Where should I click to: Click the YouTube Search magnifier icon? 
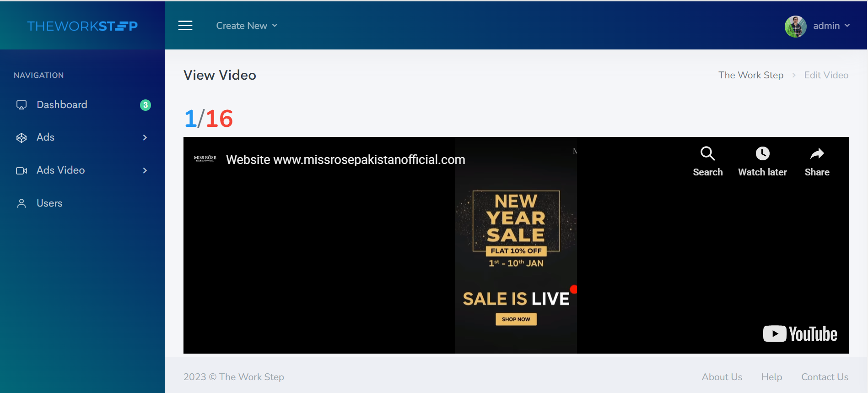pos(708,153)
